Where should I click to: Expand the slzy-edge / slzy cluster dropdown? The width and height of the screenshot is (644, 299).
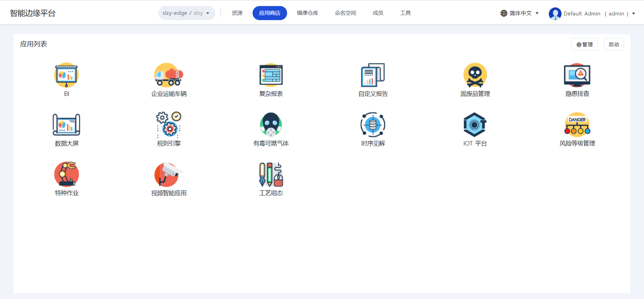[186, 13]
